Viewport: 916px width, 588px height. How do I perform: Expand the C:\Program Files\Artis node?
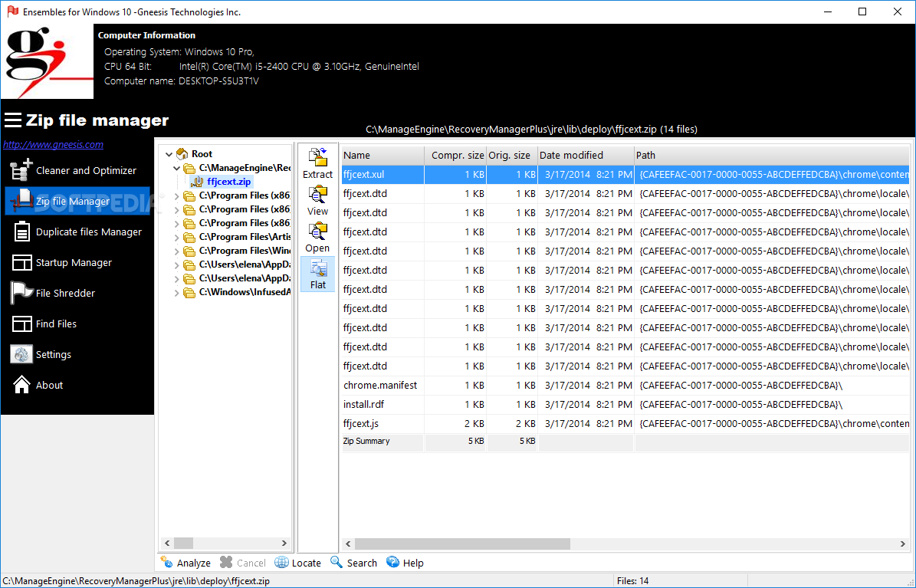(x=176, y=238)
